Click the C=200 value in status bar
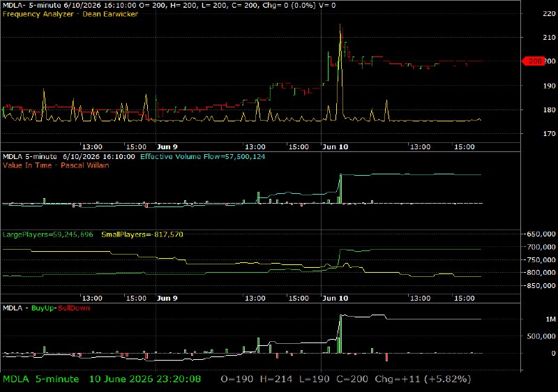 [352, 379]
